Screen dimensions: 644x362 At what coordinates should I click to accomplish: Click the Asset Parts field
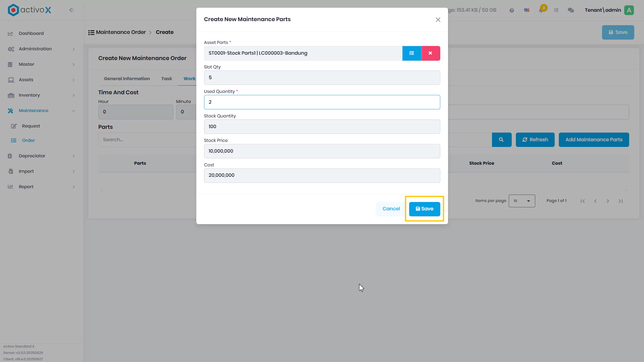tap(303, 53)
